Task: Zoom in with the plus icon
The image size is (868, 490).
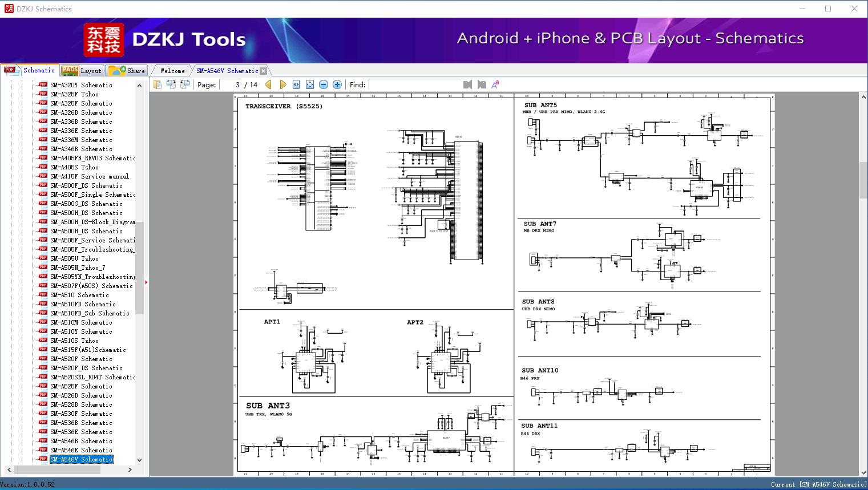Action: (337, 84)
